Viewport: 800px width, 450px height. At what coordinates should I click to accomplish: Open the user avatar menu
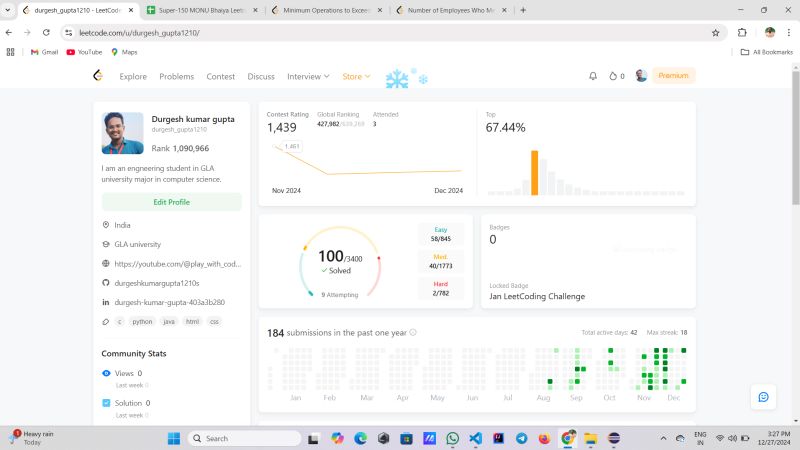click(x=641, y=76)
